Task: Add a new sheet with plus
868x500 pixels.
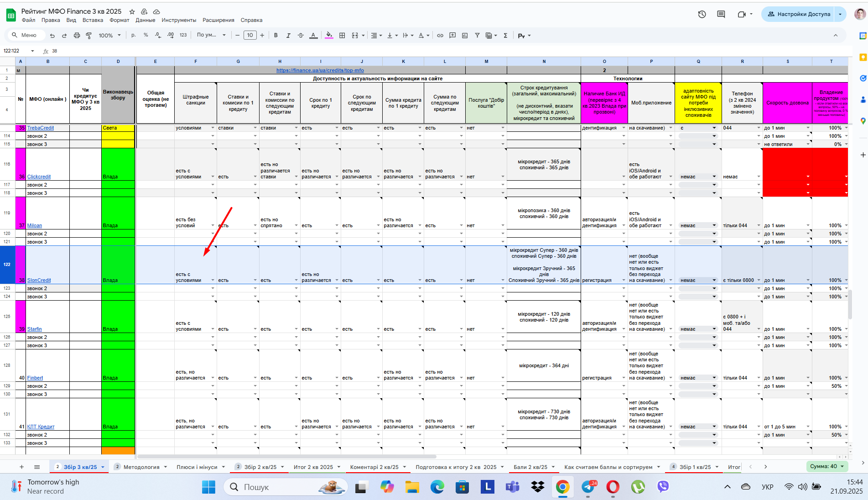Action: point(21,467)
